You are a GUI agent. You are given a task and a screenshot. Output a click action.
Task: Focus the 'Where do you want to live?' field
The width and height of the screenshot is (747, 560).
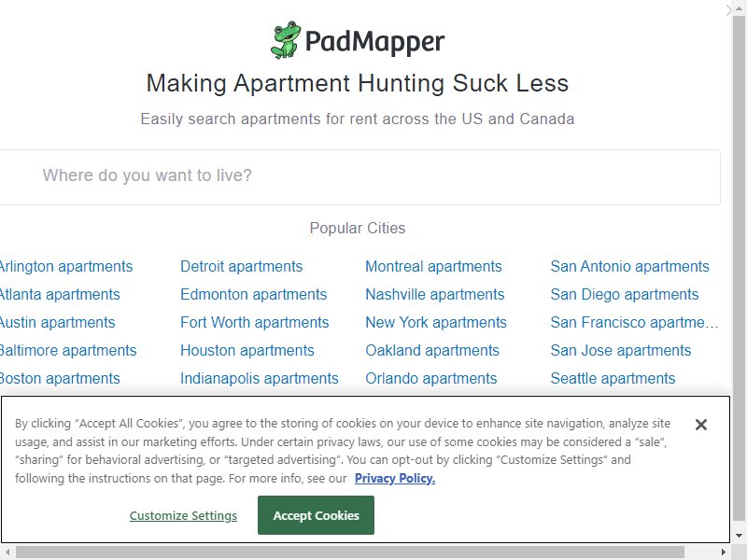[x=359, y=177]
